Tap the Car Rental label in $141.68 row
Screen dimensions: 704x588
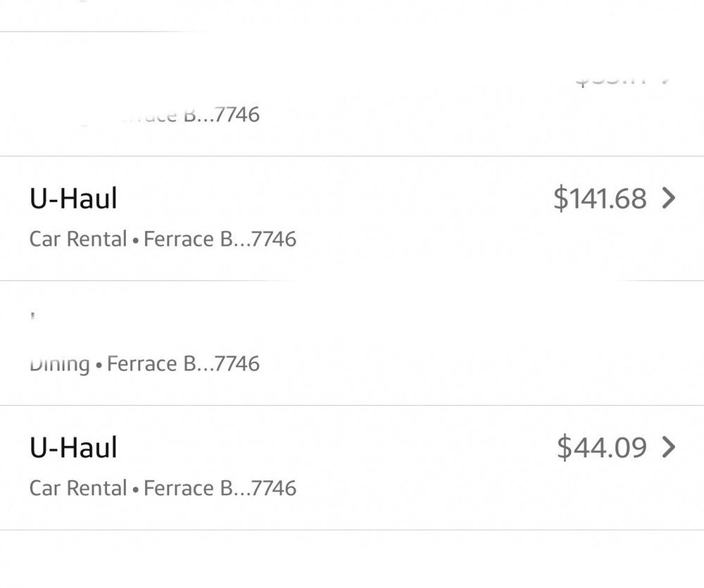78,239
